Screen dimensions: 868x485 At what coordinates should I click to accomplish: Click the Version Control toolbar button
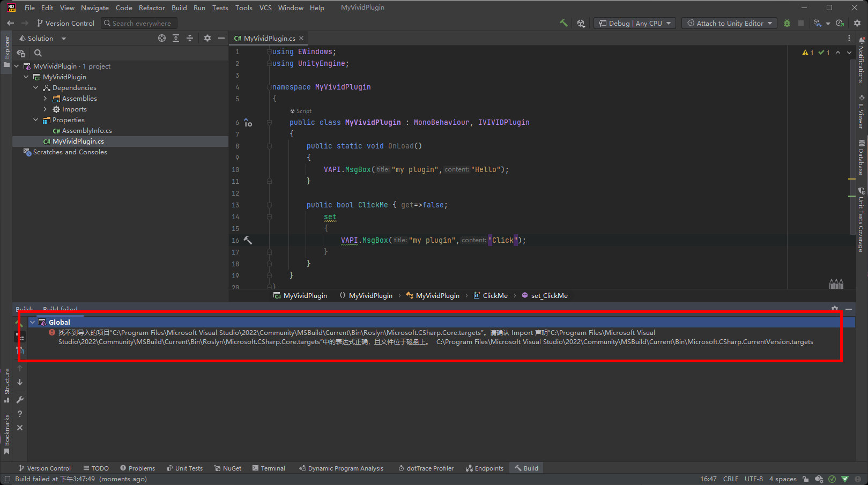click(x=65, y=23)
